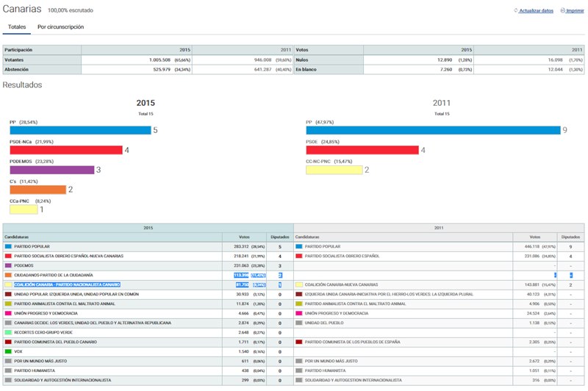Click the printer icon beside Imprimir
This screenshot has width=588, height=391.
562,11
